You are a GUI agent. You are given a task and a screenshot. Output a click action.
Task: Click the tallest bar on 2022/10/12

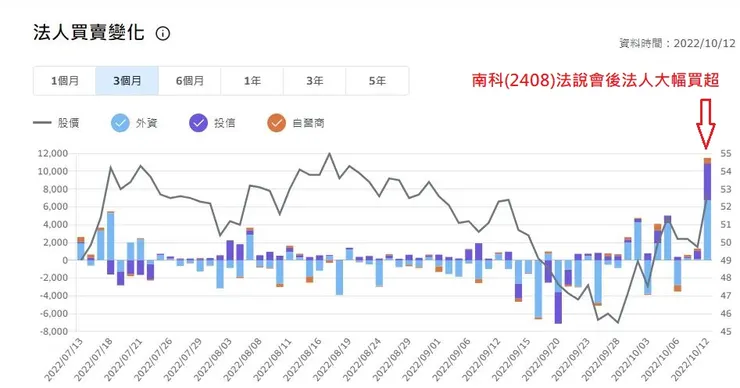(x=707, y=209)
